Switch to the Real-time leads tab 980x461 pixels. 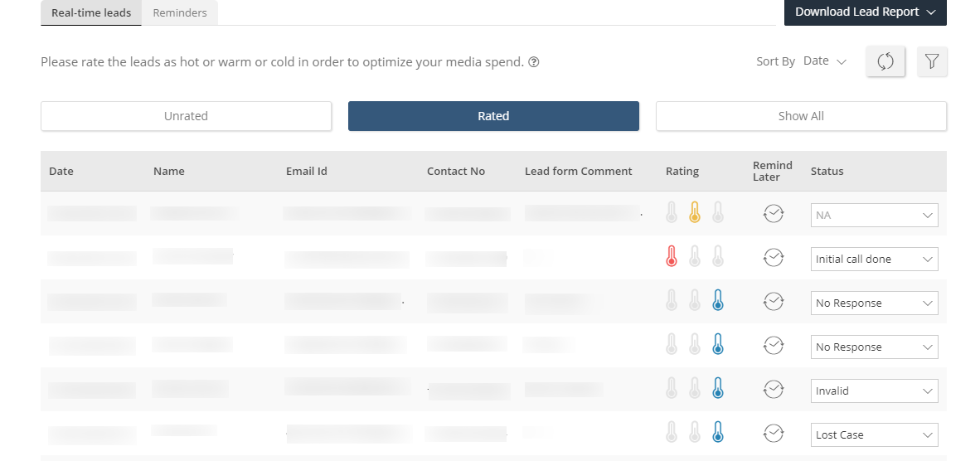[91, 12]
